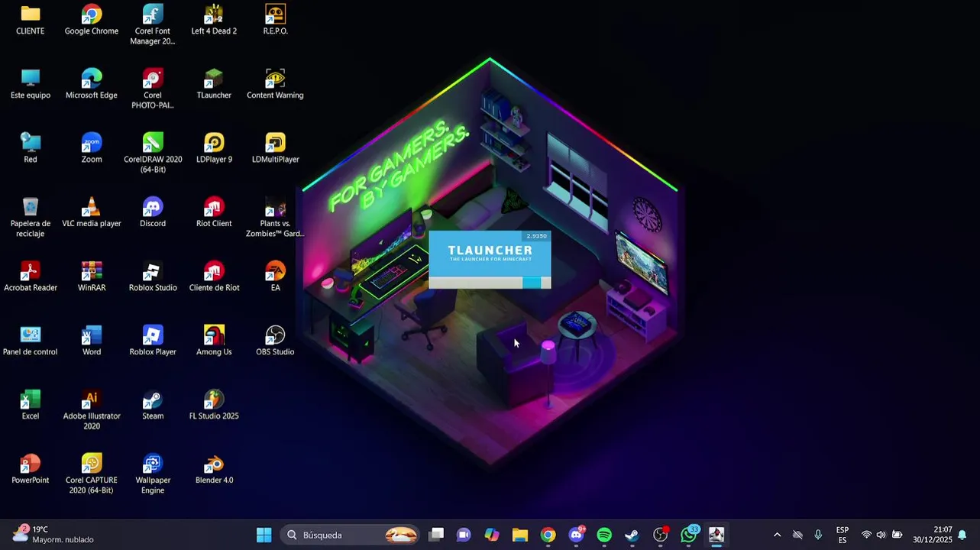Open the notifications bell icon
980x550 pixels.
pyautogui.click(x=962, y=535)
